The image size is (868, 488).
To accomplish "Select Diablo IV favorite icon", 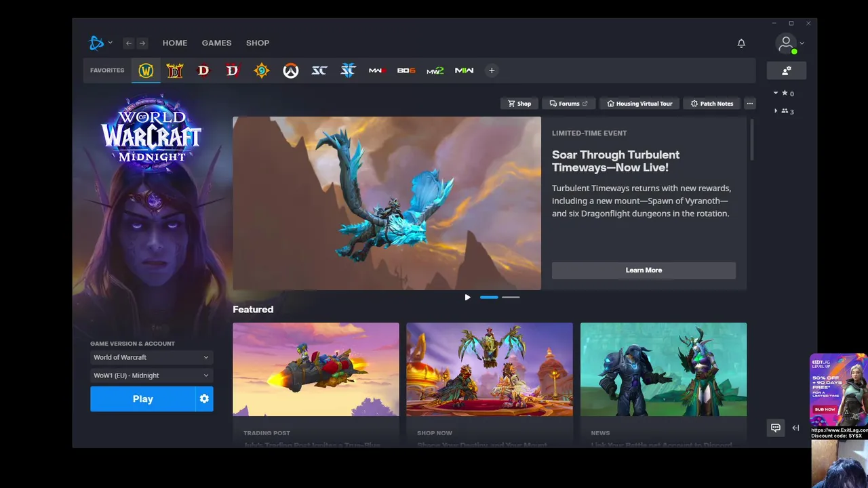I will pyautogui.click(x=233, y=70).
